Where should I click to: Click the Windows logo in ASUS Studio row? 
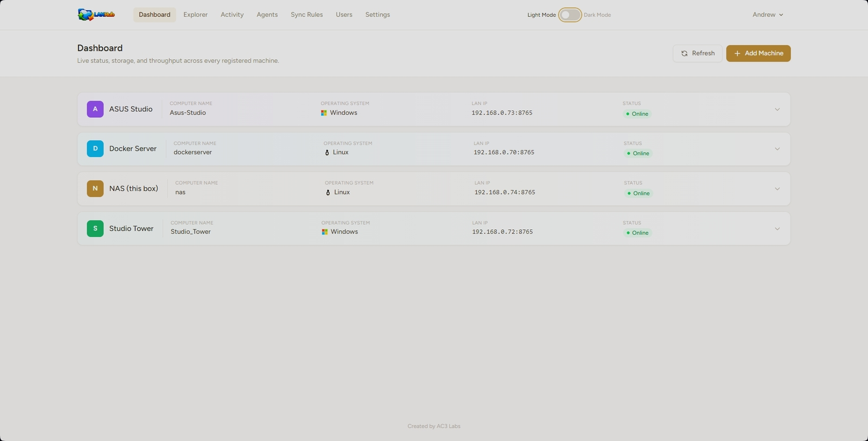(x=324, y=113)
